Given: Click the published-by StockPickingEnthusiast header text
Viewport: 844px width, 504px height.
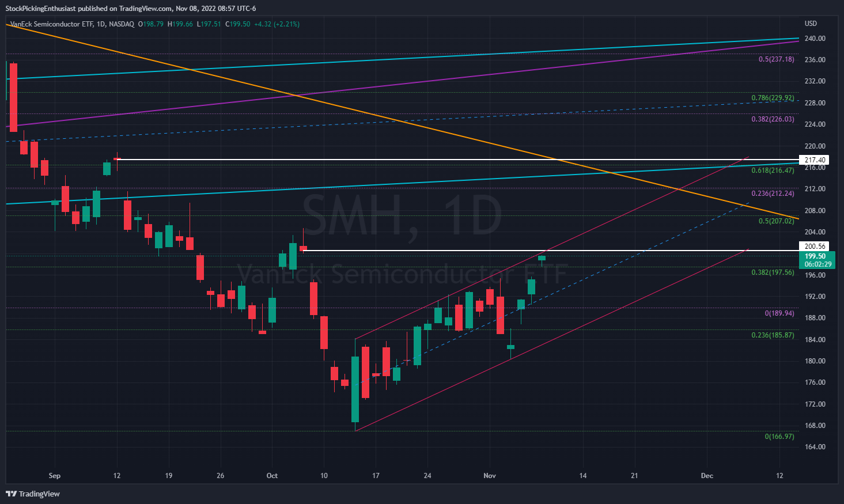Looking at the screenshot, I should pyautogui.click(x=131, y=9).
